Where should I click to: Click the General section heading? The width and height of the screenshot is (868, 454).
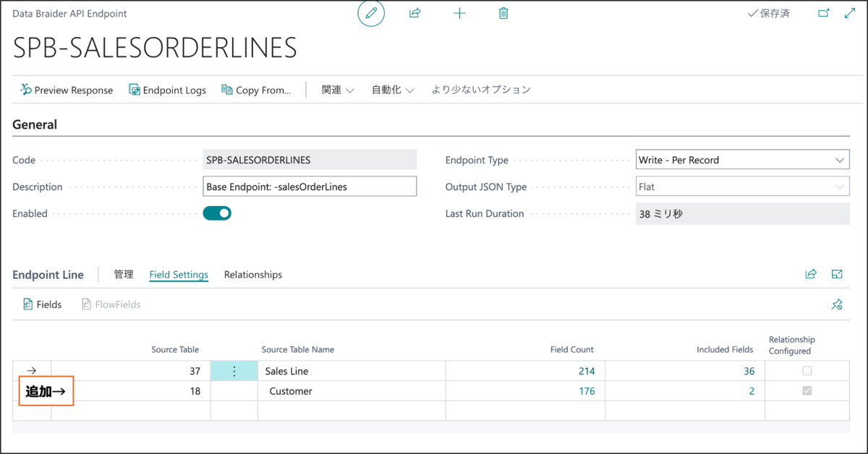pos(35,124)
